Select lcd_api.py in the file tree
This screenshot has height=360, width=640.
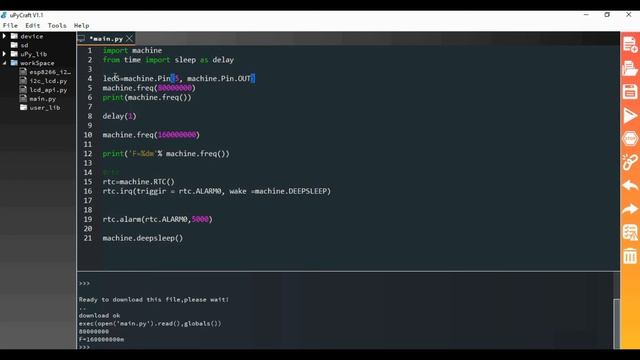48,90
